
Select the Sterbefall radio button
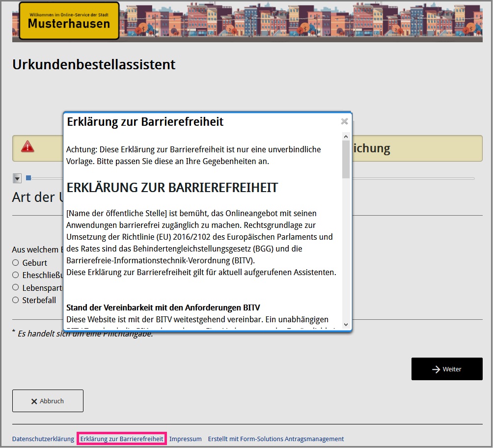pos(16,300)
